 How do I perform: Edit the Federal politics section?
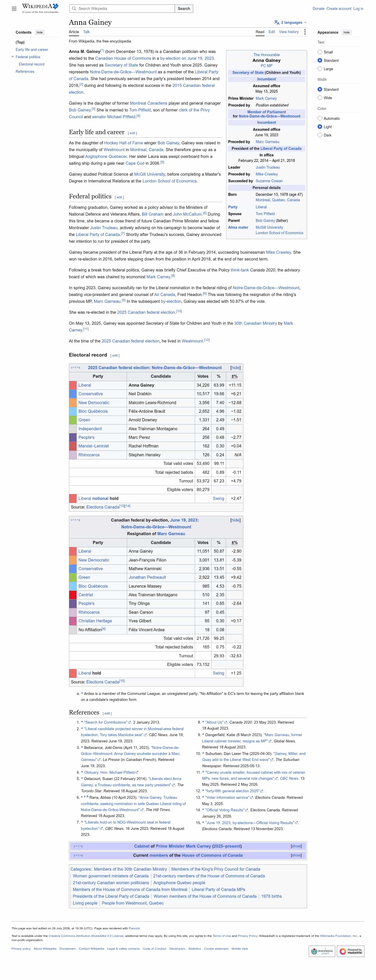tap(120, 197)
